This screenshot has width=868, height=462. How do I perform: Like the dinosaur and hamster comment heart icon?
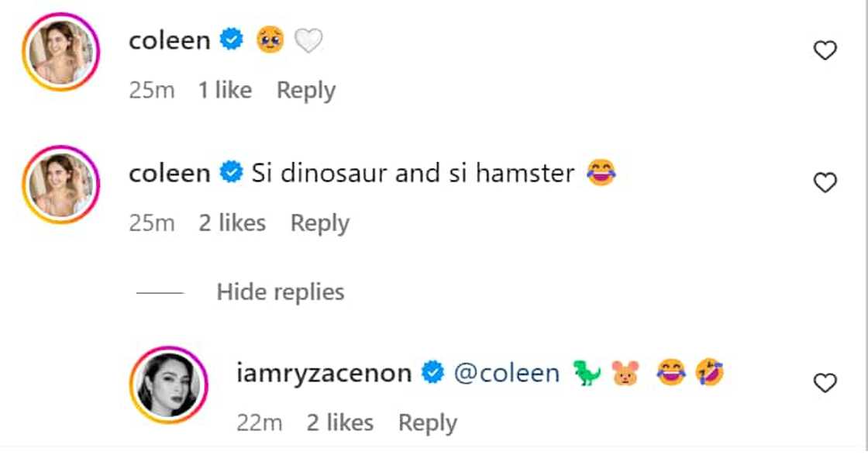(x=824, y=182)
